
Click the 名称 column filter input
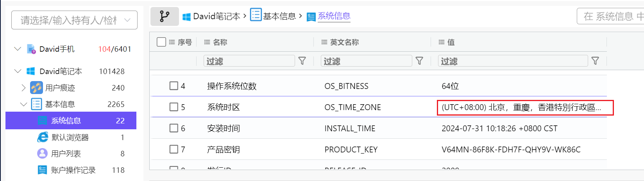click(249, 61)
